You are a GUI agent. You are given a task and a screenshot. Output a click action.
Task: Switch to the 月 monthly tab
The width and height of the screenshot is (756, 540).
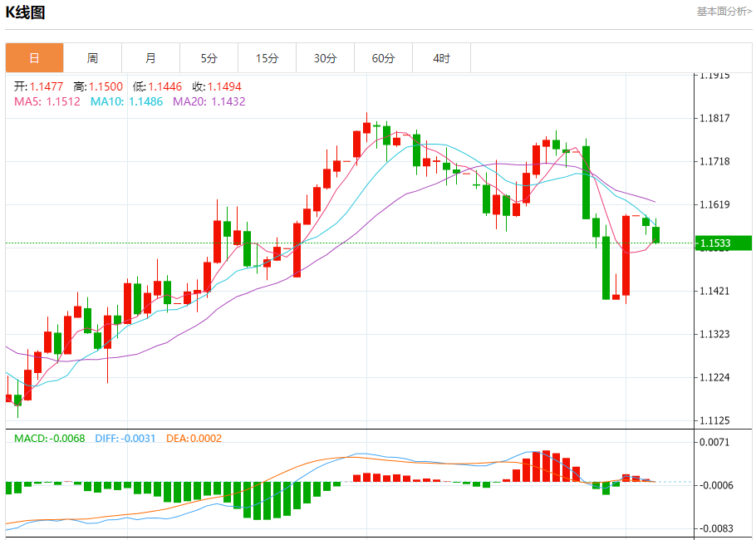151,58
